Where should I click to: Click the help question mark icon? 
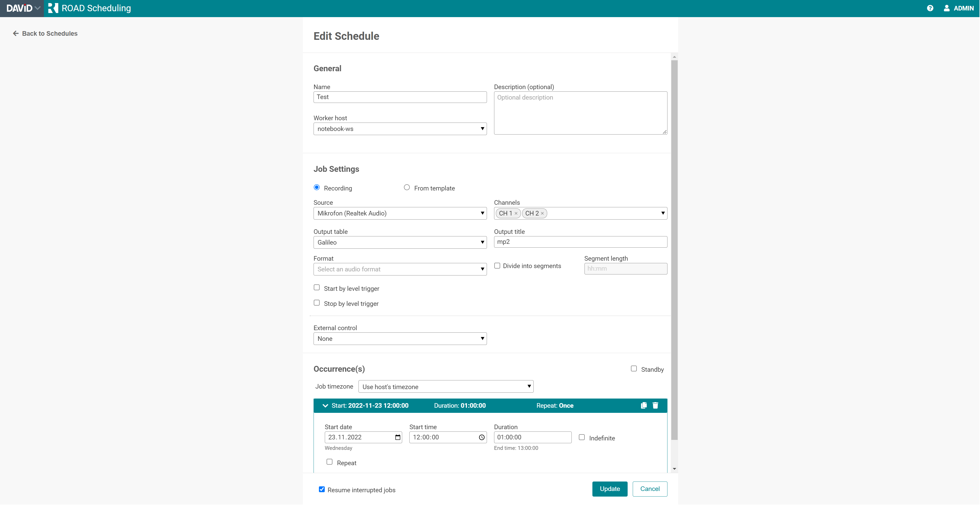pos(930,8)
